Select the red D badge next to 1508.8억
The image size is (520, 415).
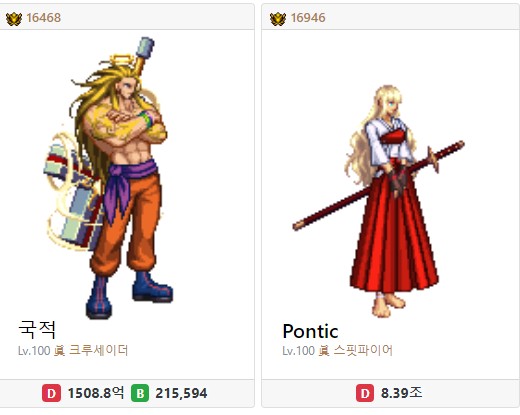point(51,393)
